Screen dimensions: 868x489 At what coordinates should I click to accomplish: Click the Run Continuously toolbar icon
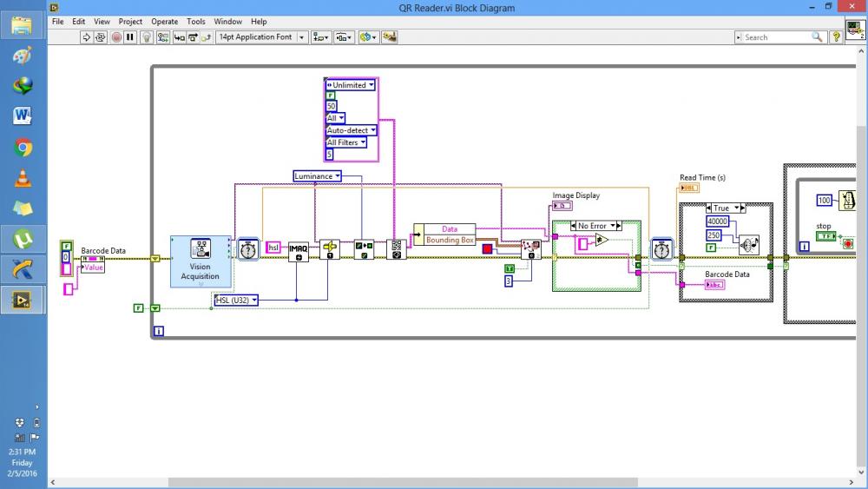[x=100, y=37]
